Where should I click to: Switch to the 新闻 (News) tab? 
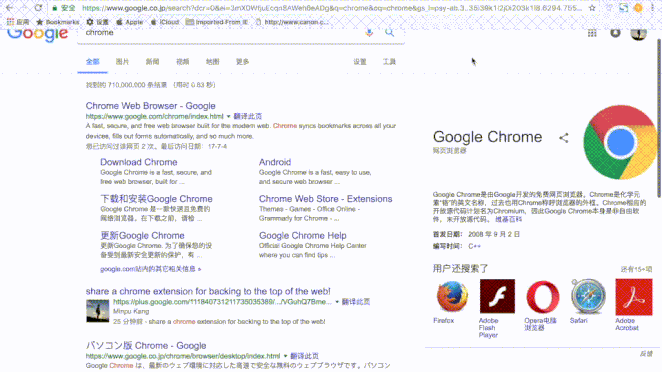click(152, 62)
